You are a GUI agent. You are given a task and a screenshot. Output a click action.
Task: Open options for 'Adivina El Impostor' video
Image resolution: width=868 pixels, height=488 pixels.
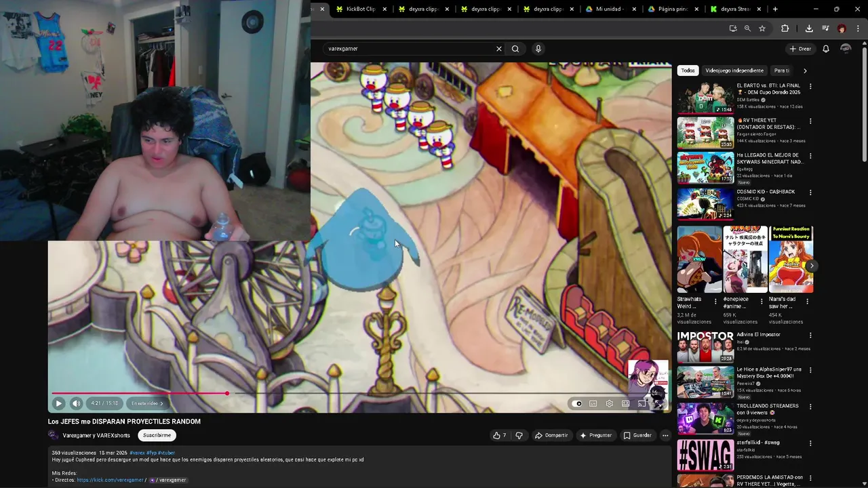[810, 335]
